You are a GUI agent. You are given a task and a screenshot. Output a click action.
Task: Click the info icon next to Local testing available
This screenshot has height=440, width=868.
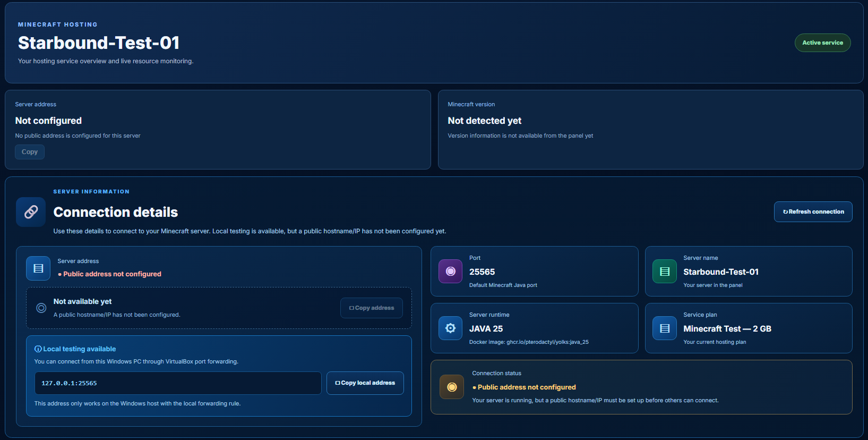coord(38,349)
